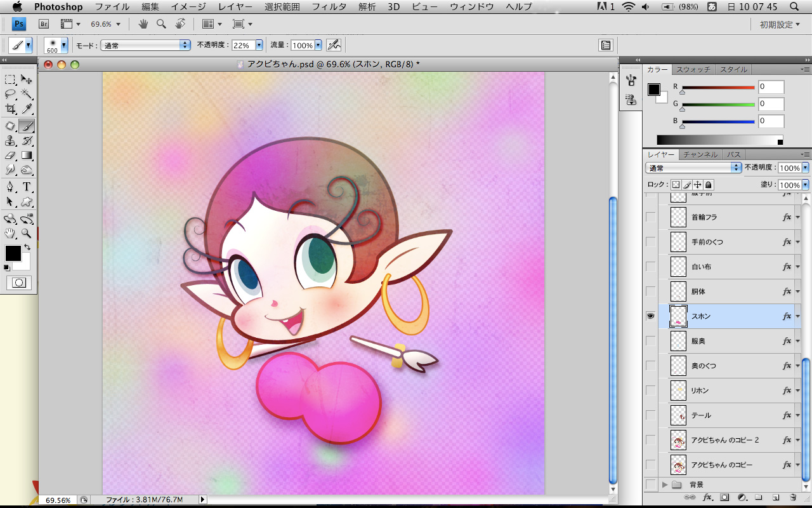
Task: Pick the Eraser tool
Action: pyautogui.click(x=10, y=155)
